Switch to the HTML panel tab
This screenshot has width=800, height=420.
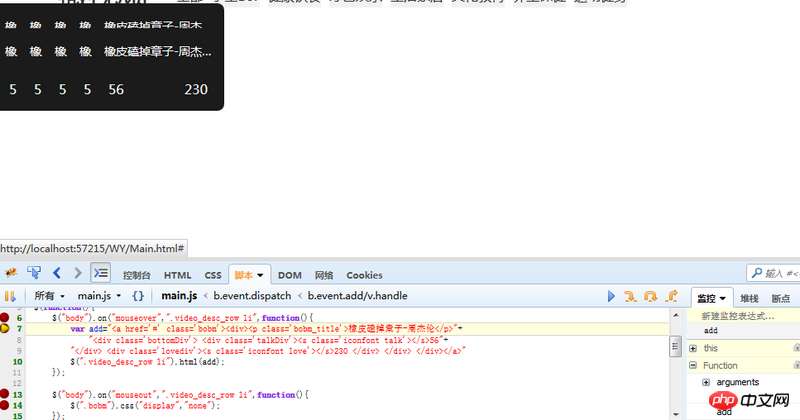177,275
